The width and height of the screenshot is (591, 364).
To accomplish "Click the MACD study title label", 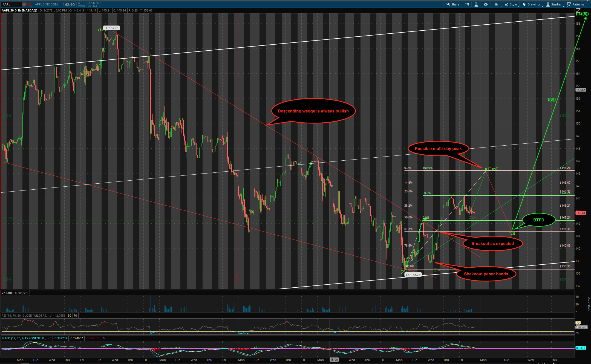I will (x=26, y=338).
